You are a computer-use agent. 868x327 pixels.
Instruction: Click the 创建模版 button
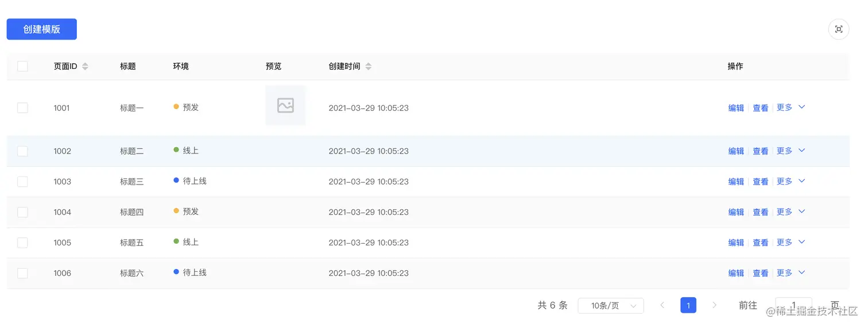tap(42, 29)
